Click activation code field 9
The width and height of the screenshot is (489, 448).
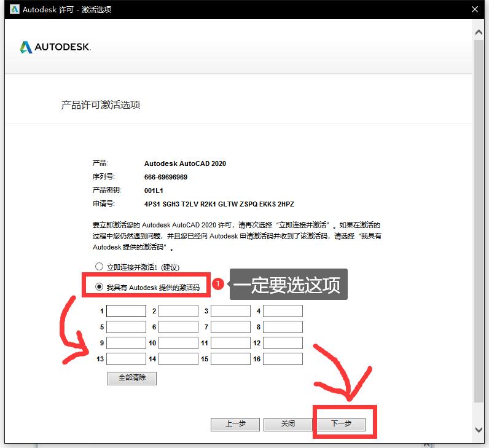pyautogui.click(x=126, y=343)
